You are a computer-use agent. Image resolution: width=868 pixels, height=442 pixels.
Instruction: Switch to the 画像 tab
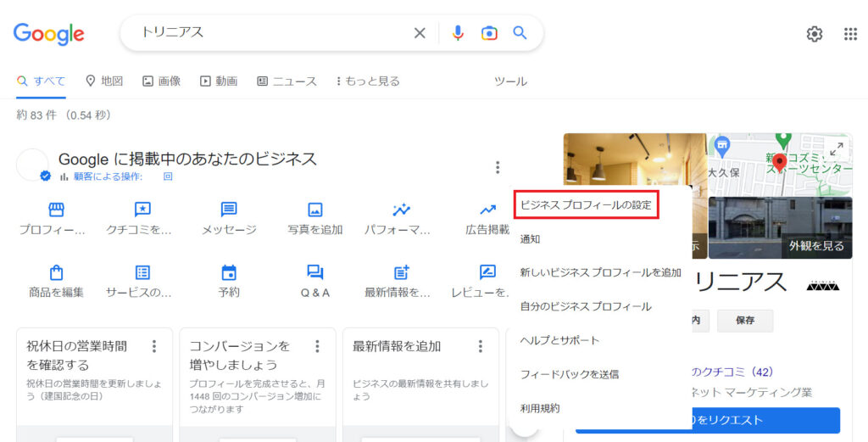tap(162, 81)
